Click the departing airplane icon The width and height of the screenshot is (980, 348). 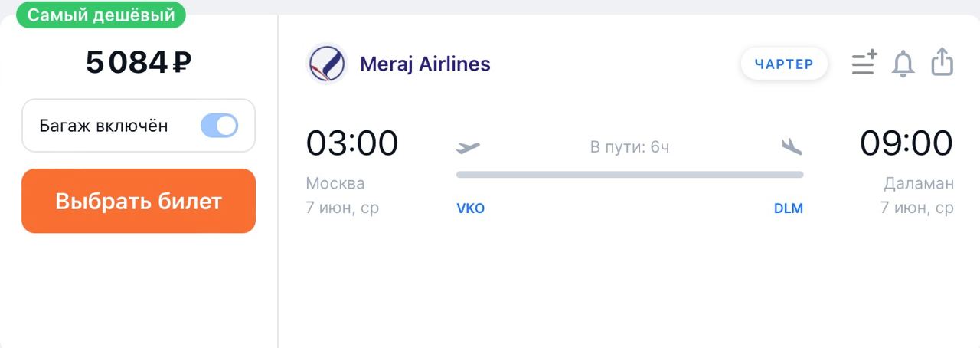[x=468, y=146]
